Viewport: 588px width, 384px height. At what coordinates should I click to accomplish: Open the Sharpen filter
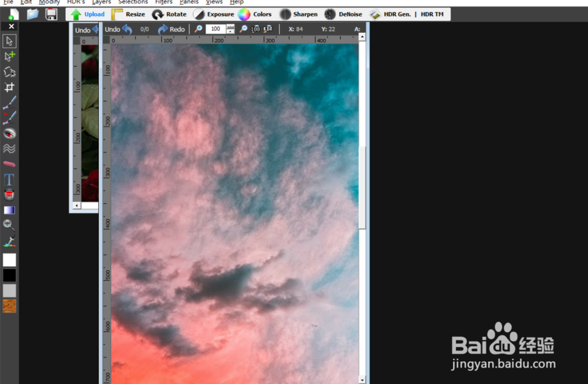(x=299, y=14)
